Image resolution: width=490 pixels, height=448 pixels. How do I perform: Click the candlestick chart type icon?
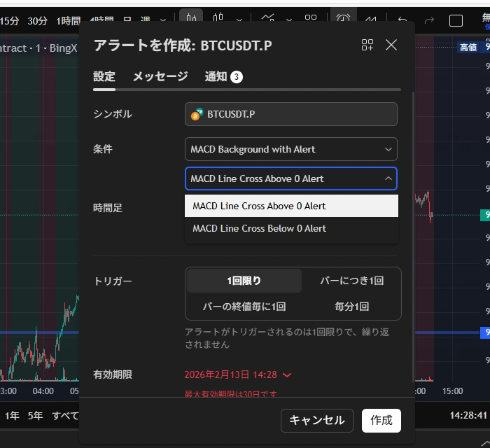(x=219, y=20)
